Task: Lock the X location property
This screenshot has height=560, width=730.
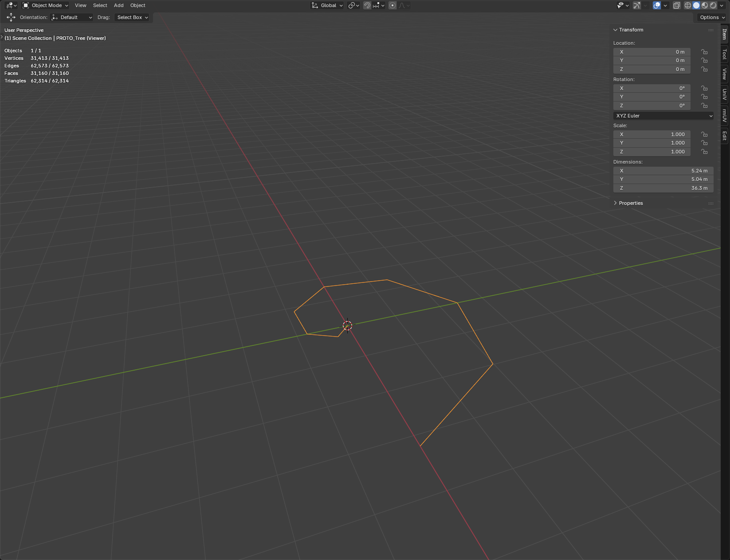Action: (704, 52)
